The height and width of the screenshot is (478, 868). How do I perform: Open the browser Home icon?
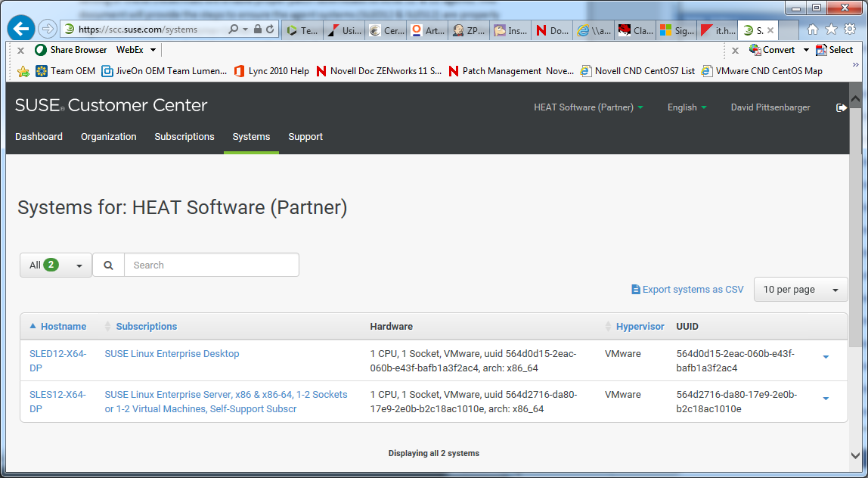(x=813, y=29)
